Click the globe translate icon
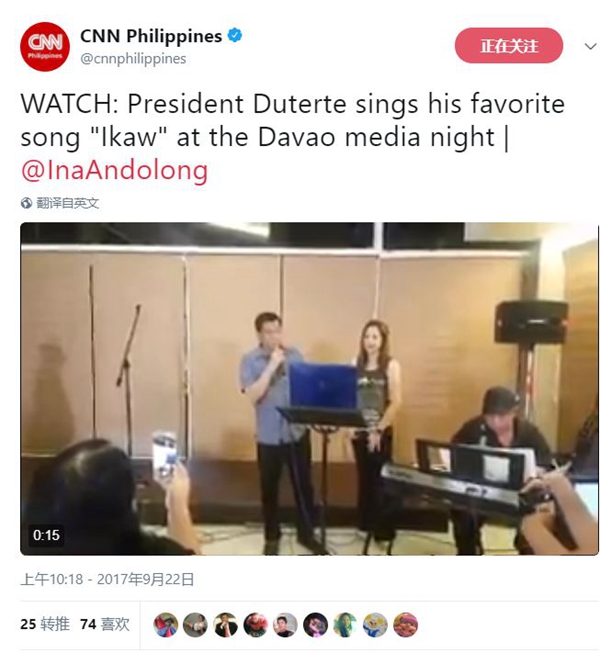 pos(26,203)
